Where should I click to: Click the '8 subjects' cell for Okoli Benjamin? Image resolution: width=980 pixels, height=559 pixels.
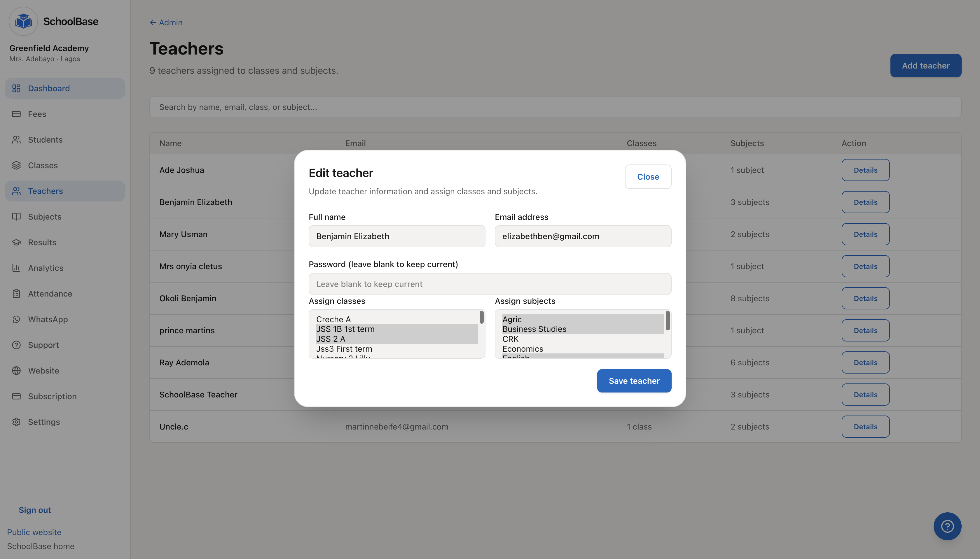click(x=750, y=298)
